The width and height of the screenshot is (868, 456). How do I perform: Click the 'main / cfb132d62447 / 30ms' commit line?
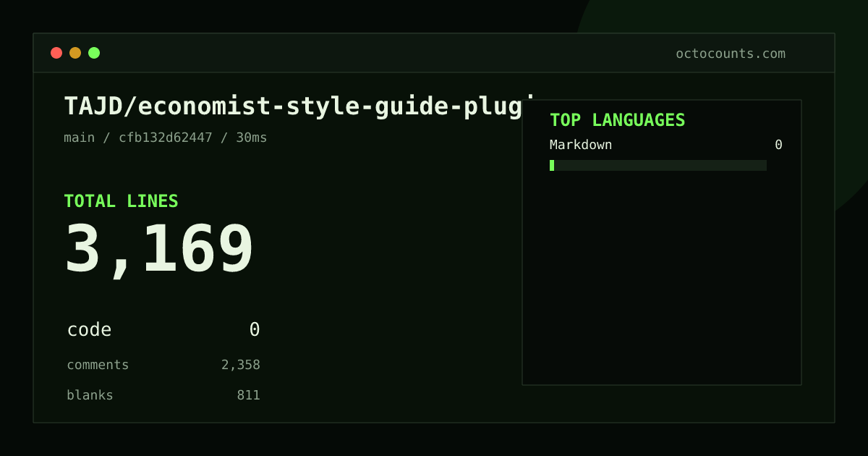(166, 138)
